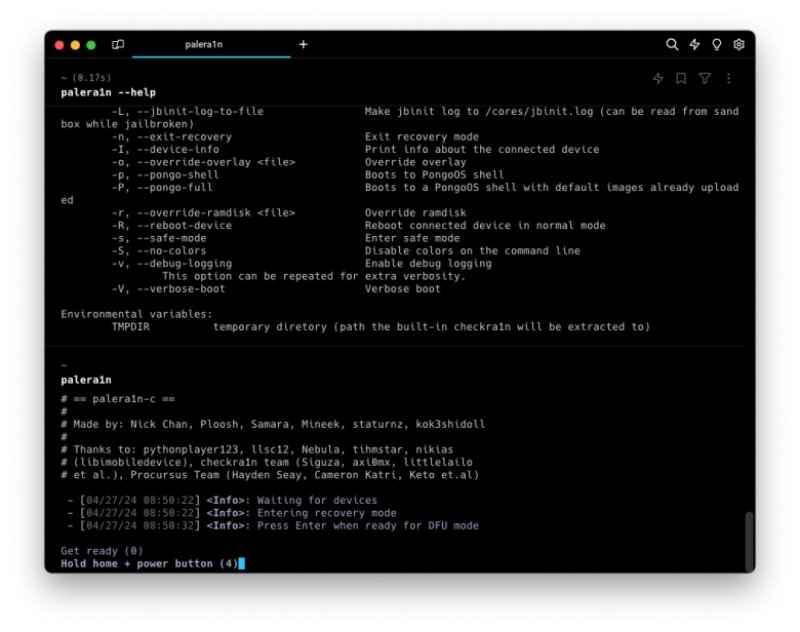Click the 'Exit recovery mode' description
800x632 pixels.
pos(421,137)
